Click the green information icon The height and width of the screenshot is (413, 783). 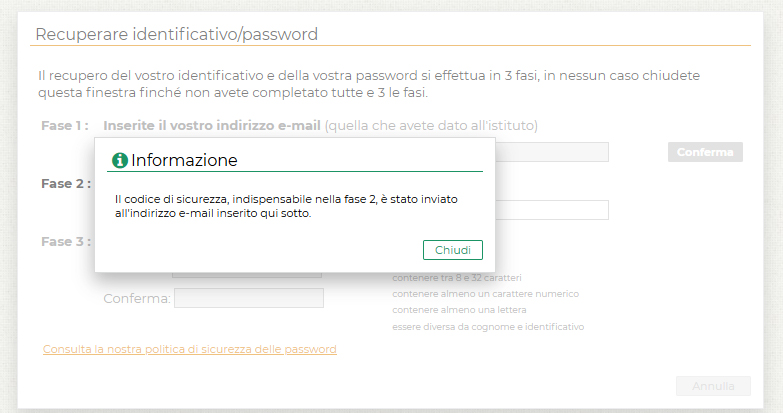(x=120, y=160)
